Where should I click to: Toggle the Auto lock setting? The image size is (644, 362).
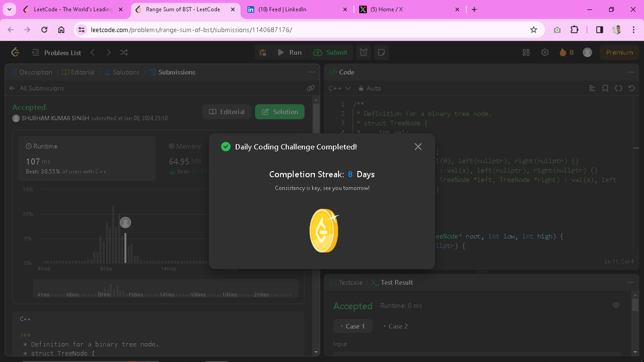tap(370, 88)
